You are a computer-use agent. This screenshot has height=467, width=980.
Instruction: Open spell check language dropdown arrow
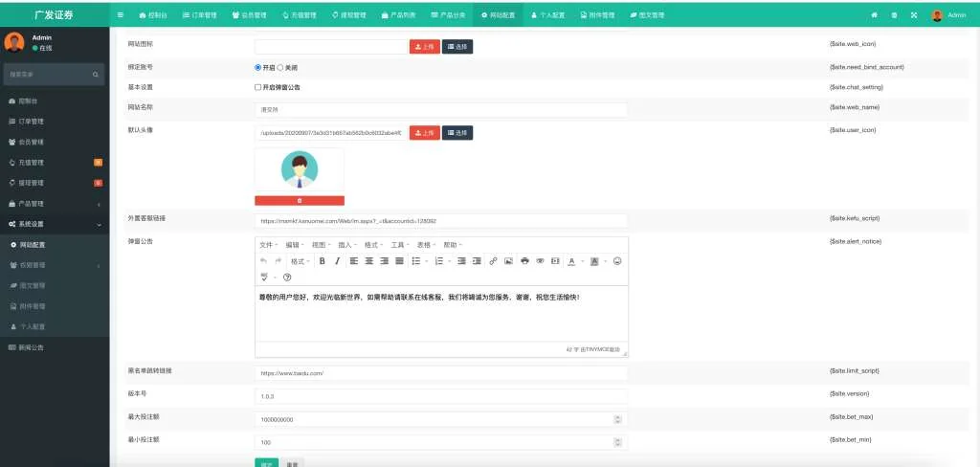click(x=275, y=277)
